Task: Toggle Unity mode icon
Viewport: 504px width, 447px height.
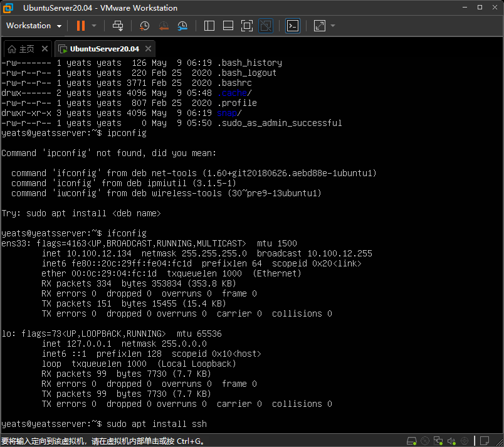Action: (266, 26)
